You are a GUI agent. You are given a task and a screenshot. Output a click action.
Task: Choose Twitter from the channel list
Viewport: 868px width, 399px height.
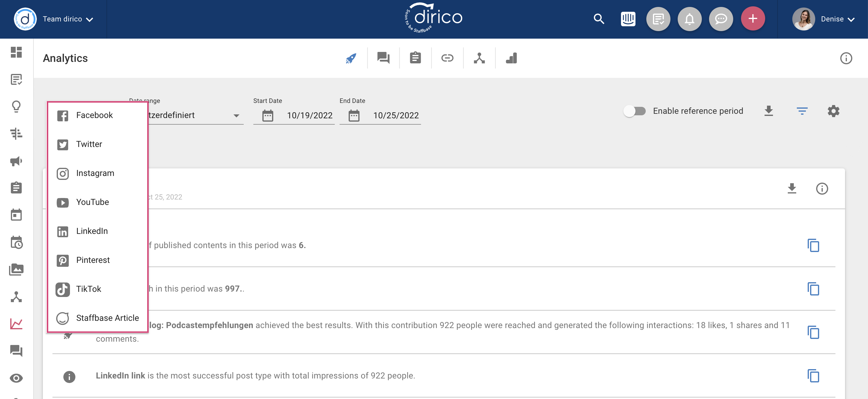98,144
